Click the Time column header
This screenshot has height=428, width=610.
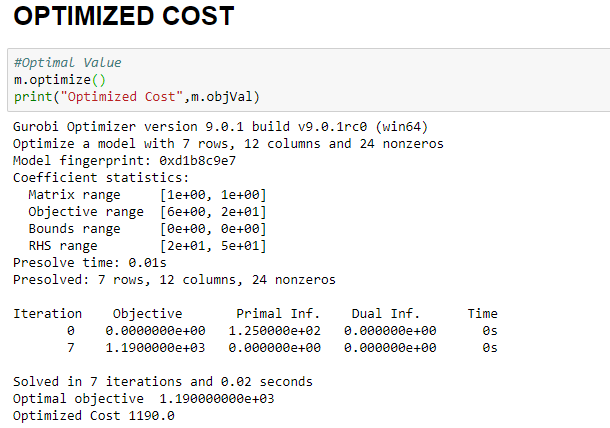(x=482, y=314)
